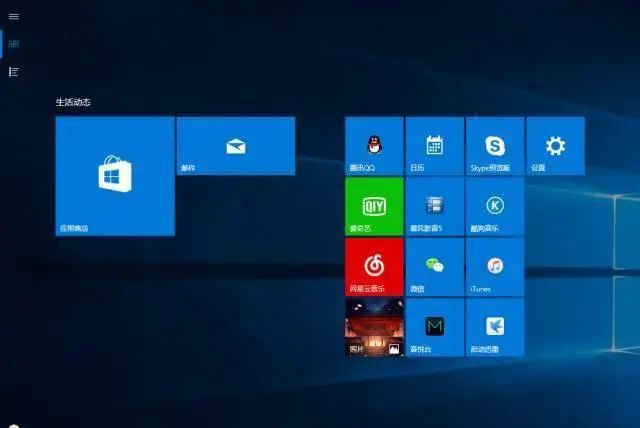640x428 pixels.
Task: Launch the WeChat (微信) tile
Action: click(x=435, y=267)
